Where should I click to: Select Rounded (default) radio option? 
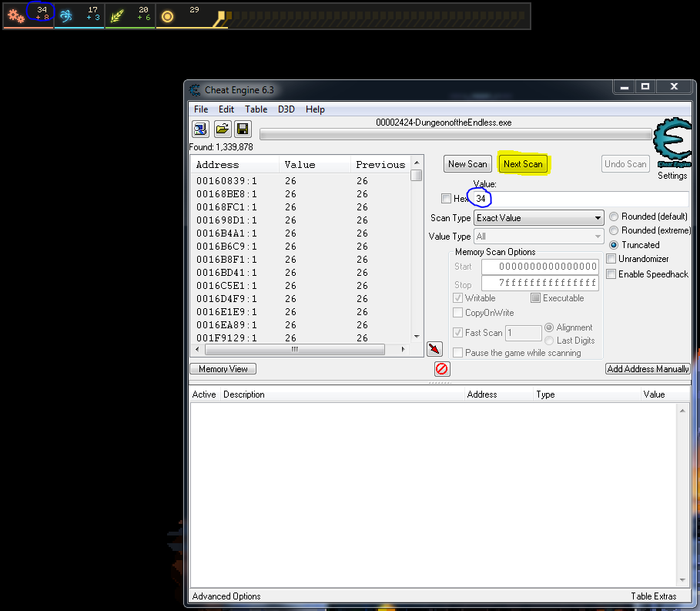[614, 217]
